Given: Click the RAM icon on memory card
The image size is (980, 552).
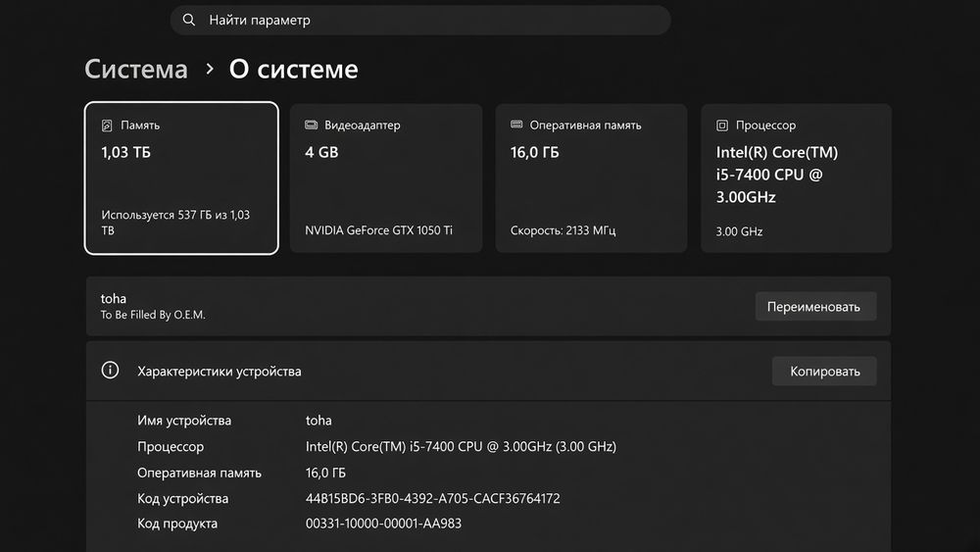Looking at the screenshot, I should 516,125.
